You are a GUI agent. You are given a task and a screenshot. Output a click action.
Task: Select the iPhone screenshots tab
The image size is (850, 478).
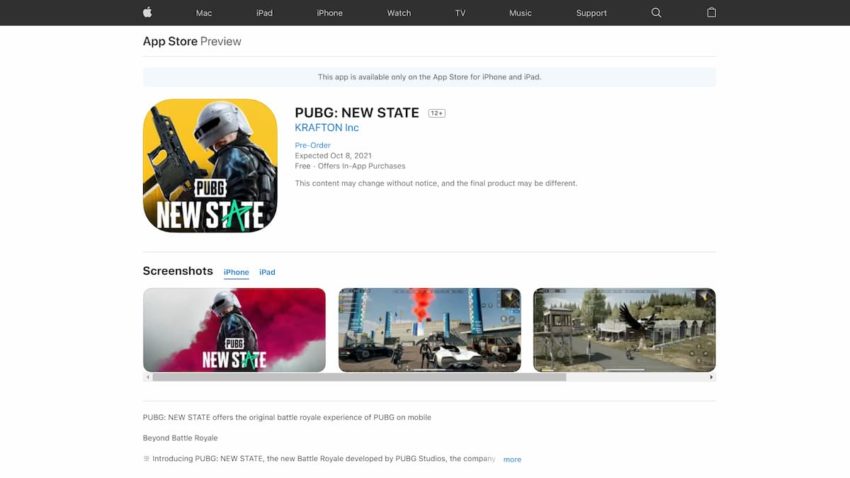(236, 272)
